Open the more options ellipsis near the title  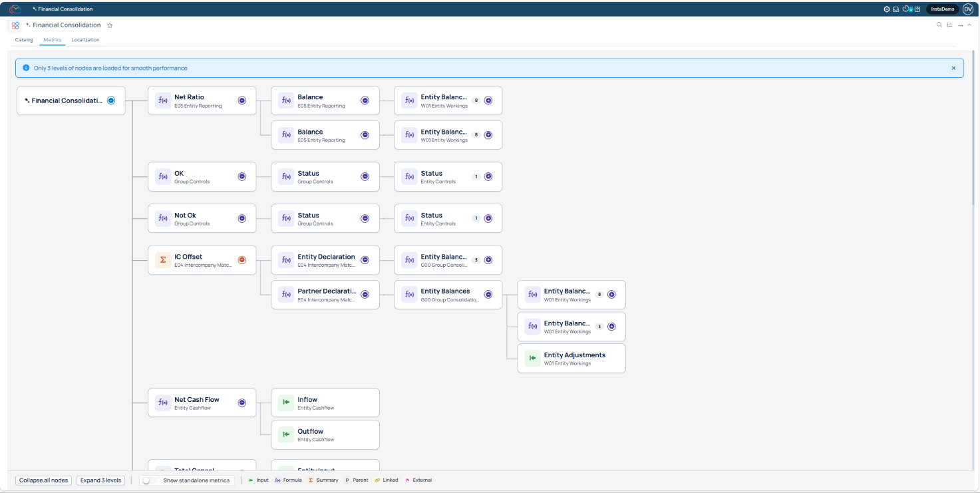(961, 25)
